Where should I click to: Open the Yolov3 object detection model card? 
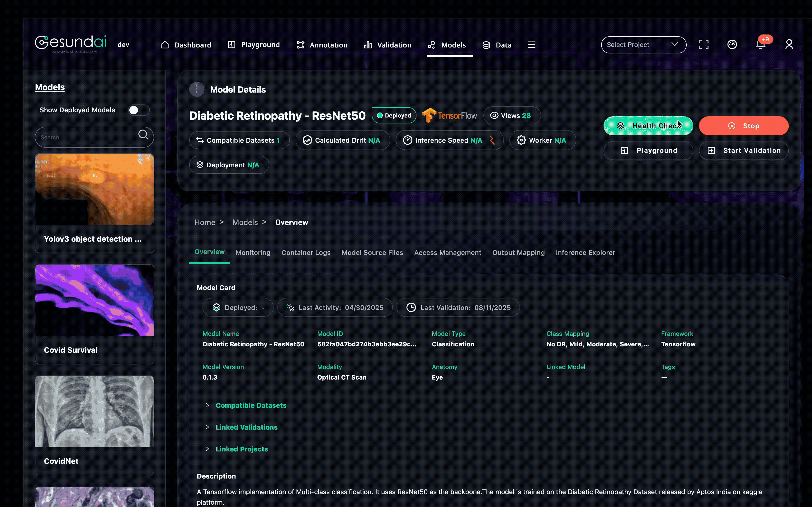[x=94, y=203]
